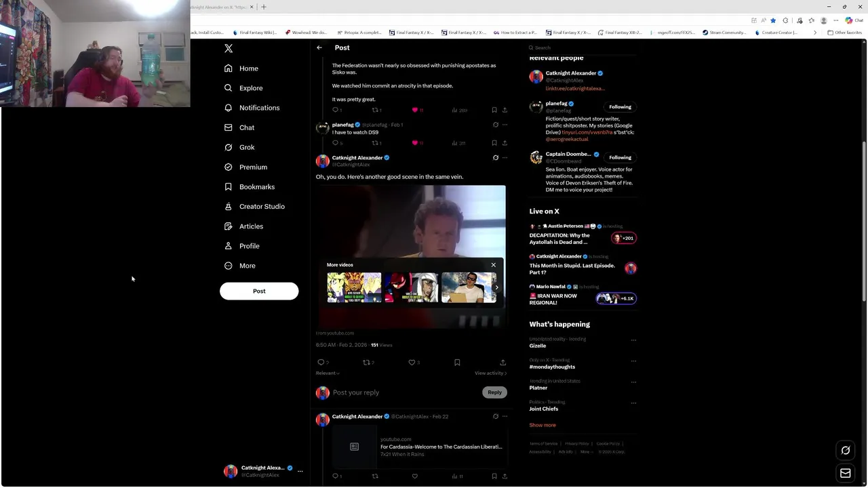Viewport: 868px width, 488px height.
Task: Show next videos with the chevron arrow
Action: pyautogui.click(x=496, y=287)
